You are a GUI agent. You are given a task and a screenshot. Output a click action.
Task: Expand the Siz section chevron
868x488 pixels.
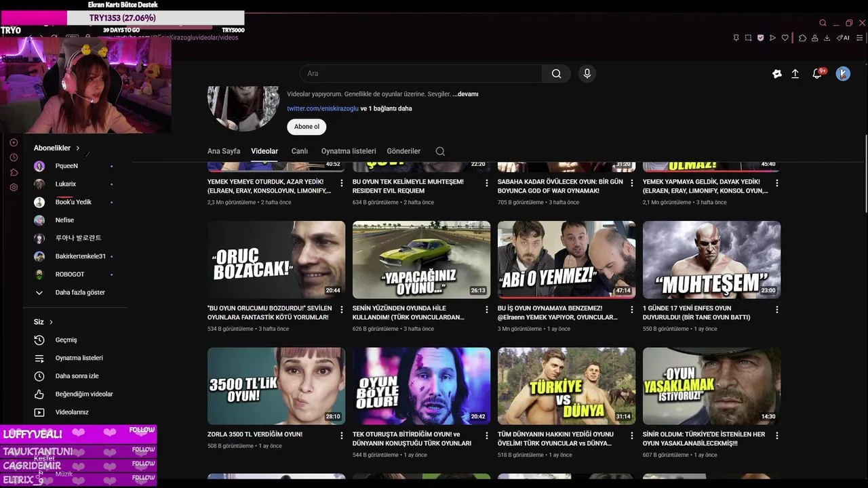(51, 322)
